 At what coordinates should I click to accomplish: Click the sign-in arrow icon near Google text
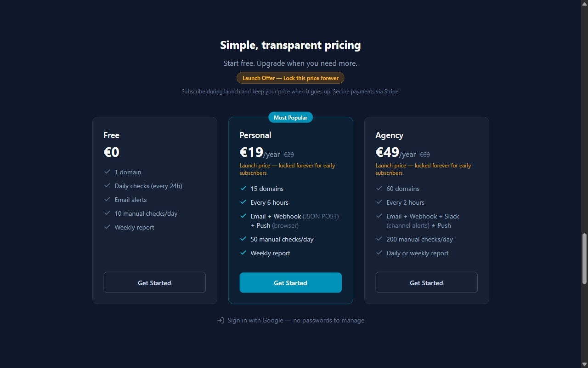(220, 320)
